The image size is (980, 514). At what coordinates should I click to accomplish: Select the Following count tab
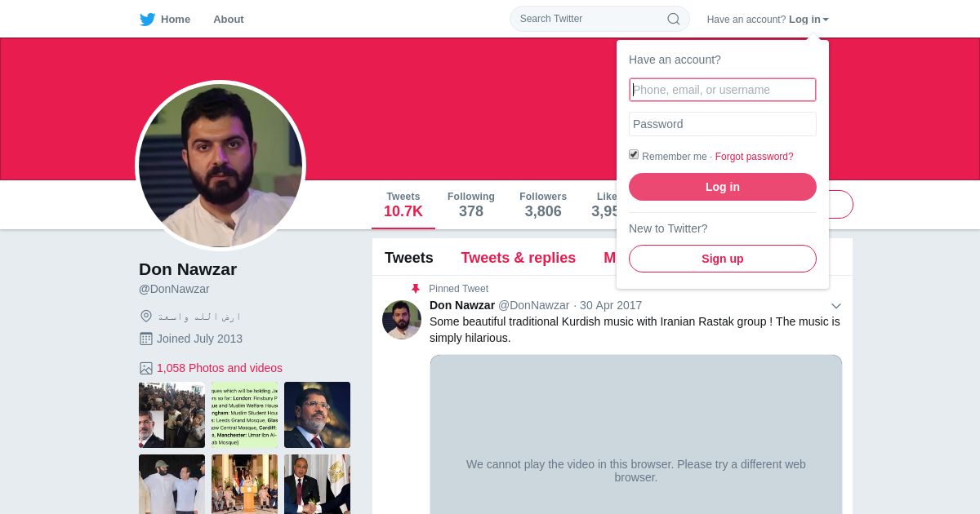pyautogui.click(x=471, y=205)
